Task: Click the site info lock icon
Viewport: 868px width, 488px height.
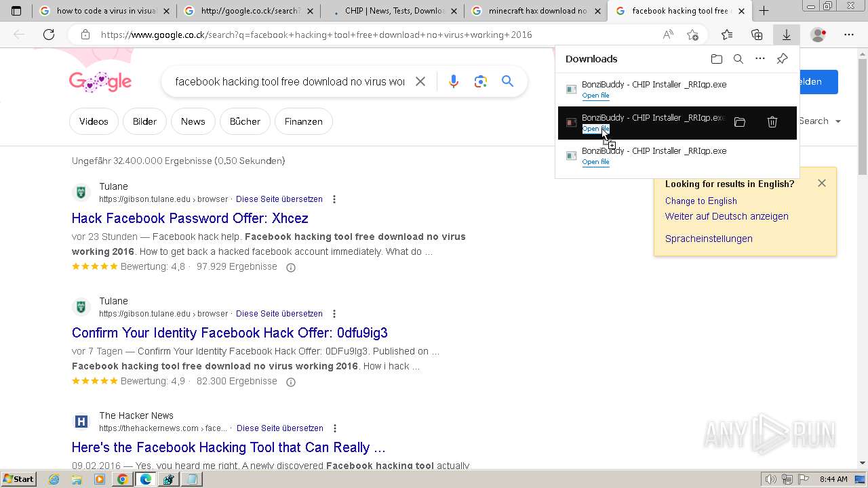Action: coord(85,35)
